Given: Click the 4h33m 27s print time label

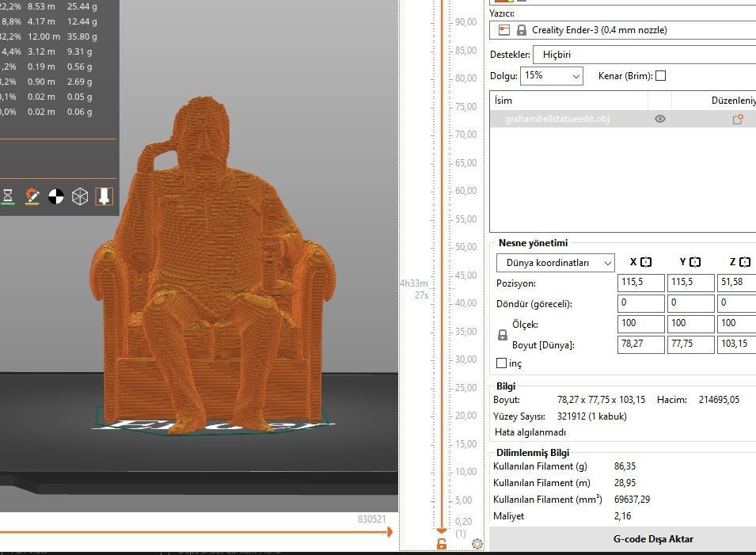Looking at the screenshot, I should pyautogui.click(x=414, y=289).
